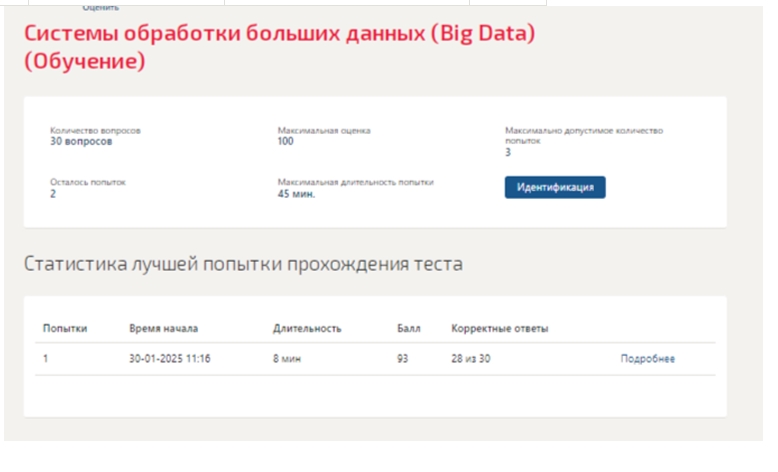Screen dimensions: 778x472
Task: Click the Осталось попыток label
Action: click(x=87, y=182)
